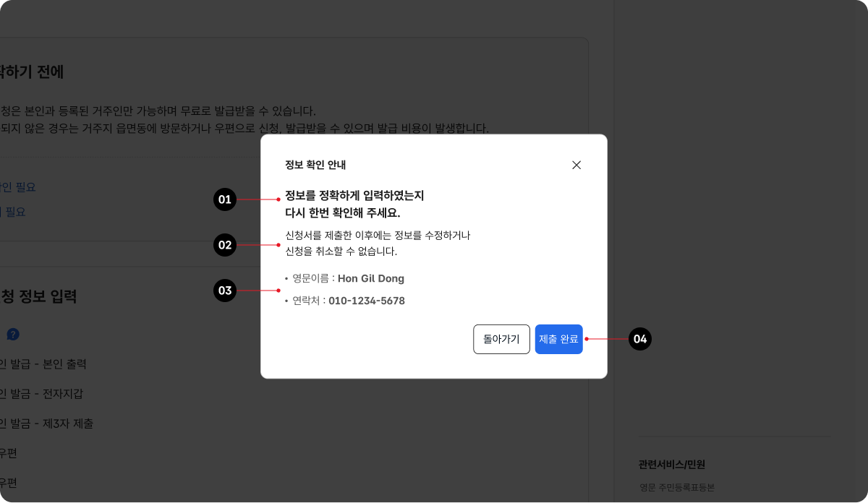Select the 전자지갑 issuance option
Viewport: 868px width, 503px height.
42,394
